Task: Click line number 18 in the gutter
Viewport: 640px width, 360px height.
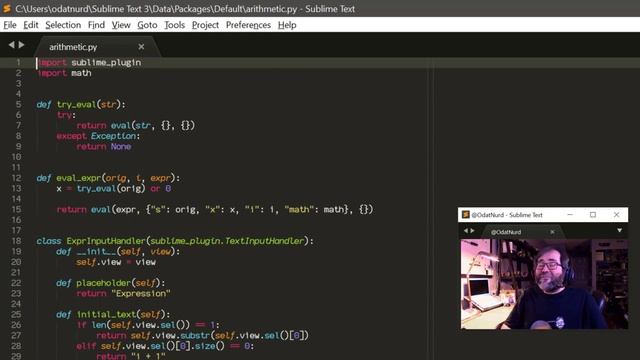Action: (16, 241)
